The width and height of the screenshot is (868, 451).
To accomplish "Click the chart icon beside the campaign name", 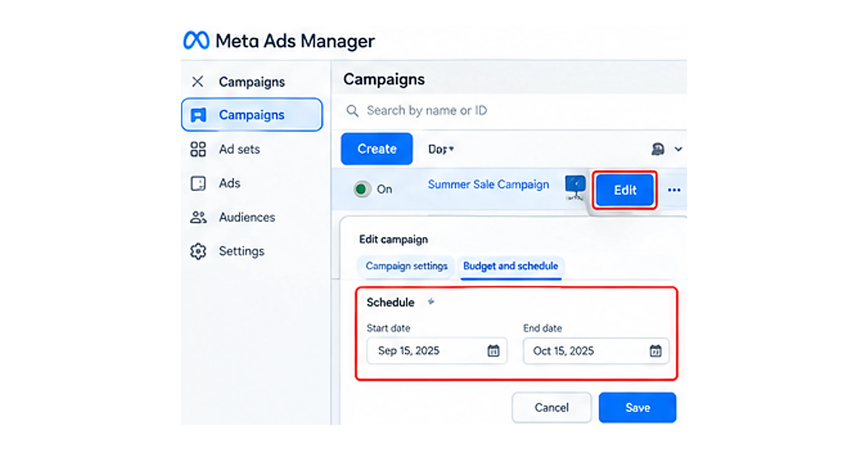I will [x=575, y=187].
